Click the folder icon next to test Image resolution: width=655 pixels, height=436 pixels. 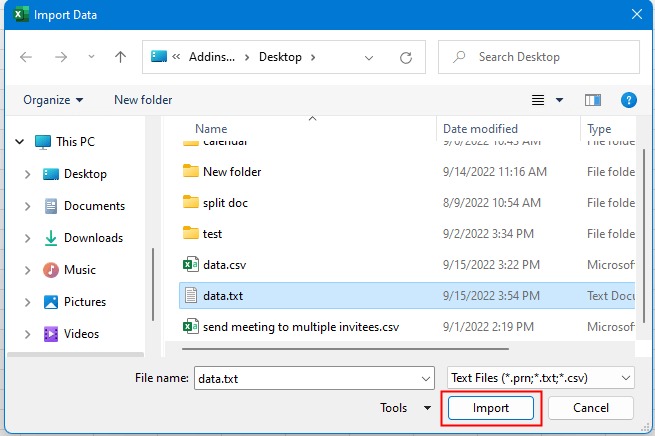point(190,233)
